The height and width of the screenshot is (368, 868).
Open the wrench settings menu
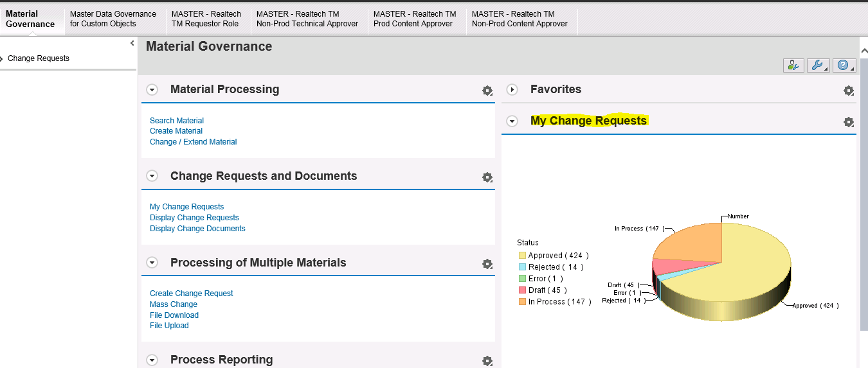point(817,66)
